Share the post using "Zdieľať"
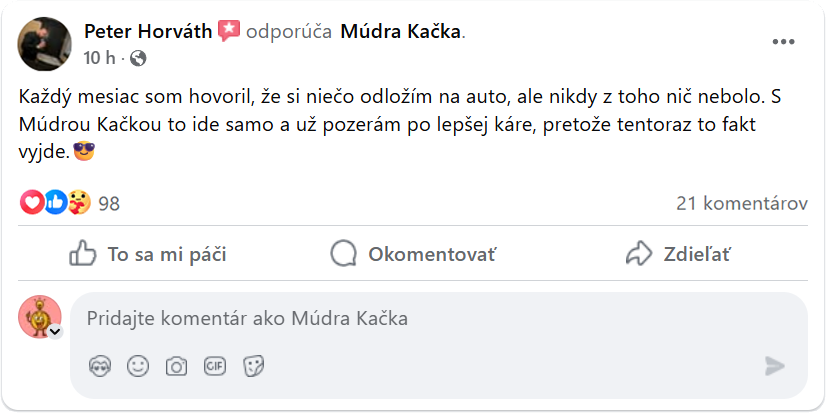The width and height of the screenshot is (826, 413). tap(677, 255)
